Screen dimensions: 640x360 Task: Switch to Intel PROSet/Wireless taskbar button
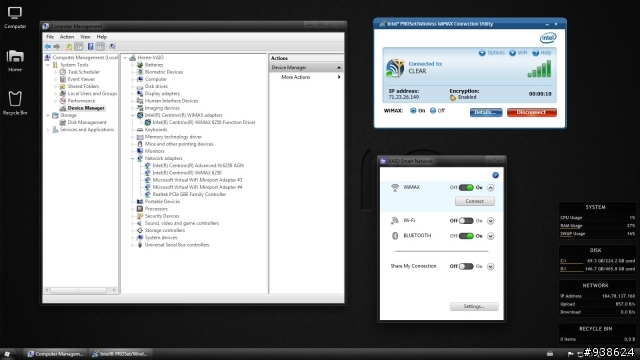(x=120, y=354)
